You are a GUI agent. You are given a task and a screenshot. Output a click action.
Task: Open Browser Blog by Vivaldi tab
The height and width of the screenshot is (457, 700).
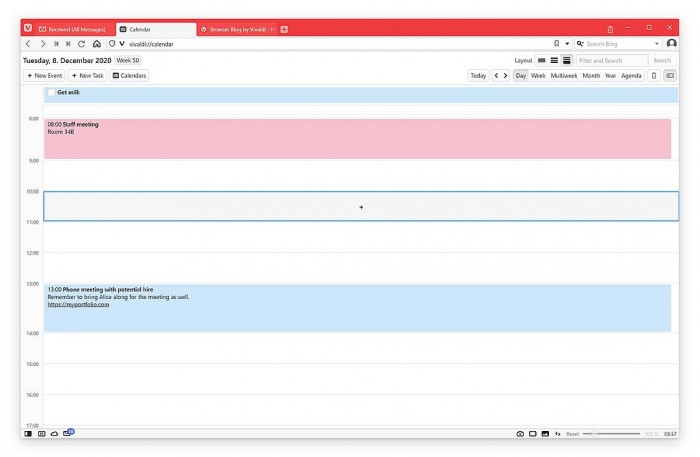[x=237, y=29]
